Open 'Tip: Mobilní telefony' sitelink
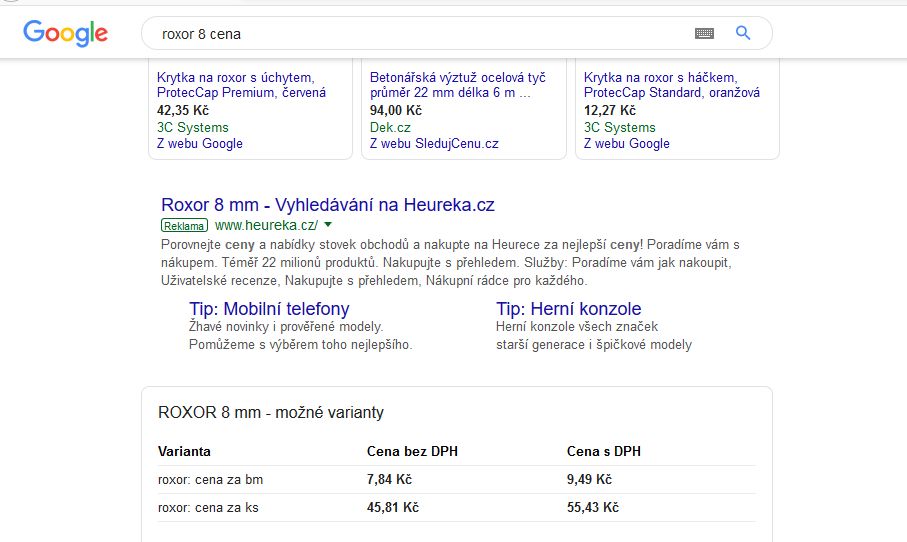The height and width of the screenshot is (542, 907). click(x=269, y=309)
